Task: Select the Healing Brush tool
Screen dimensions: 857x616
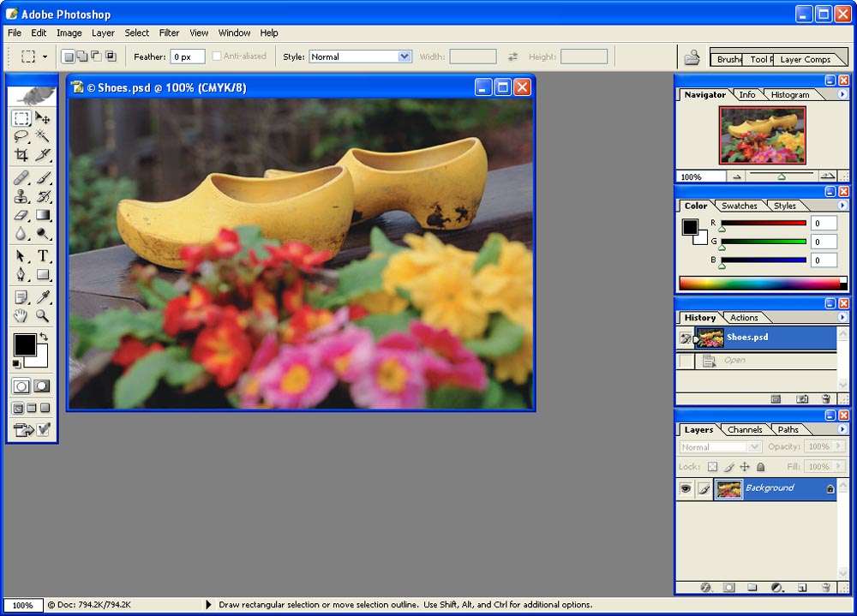Action: click(21, 177)
